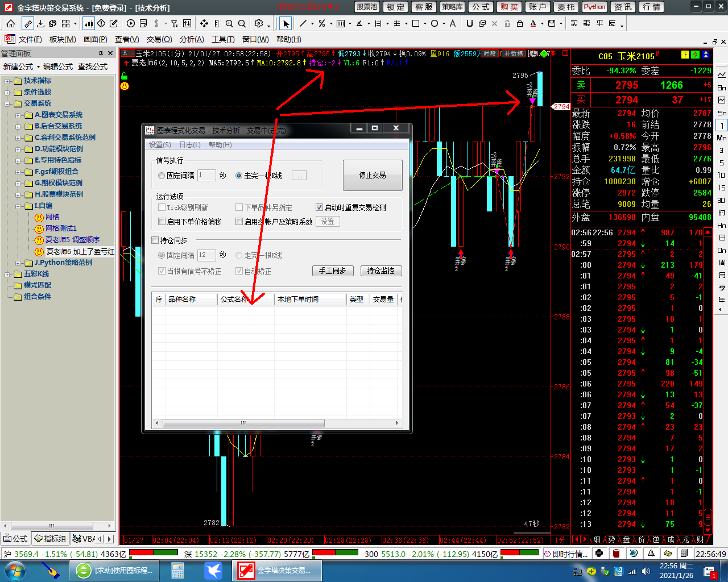Open the 分析(A) menu

point(192,39)
